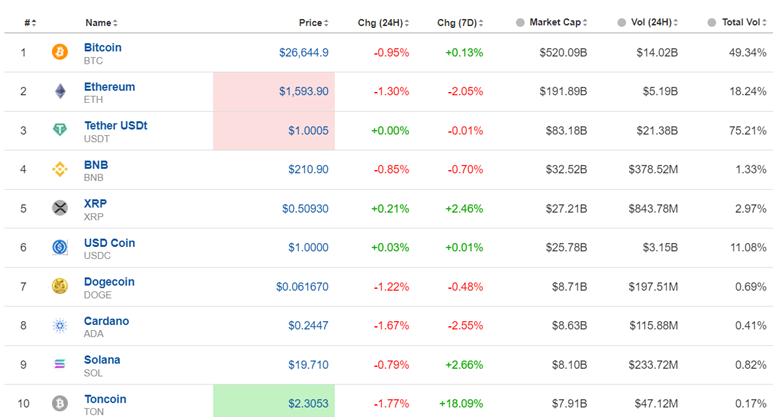Sort by Chg (7D) column header
Image resolution: width=780 pixels, height=417 pixels.
point(460,23)
